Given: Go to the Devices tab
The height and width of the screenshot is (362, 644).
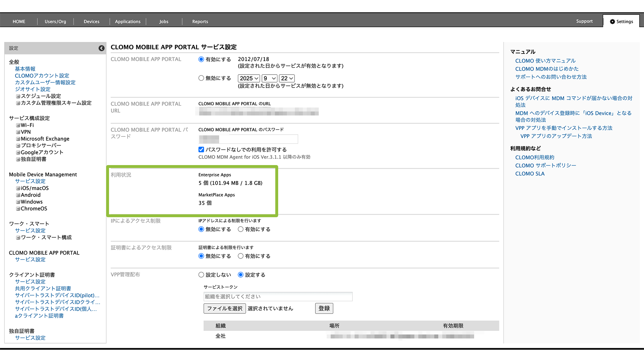Looking at the screenshot, I should click(91, 22).
